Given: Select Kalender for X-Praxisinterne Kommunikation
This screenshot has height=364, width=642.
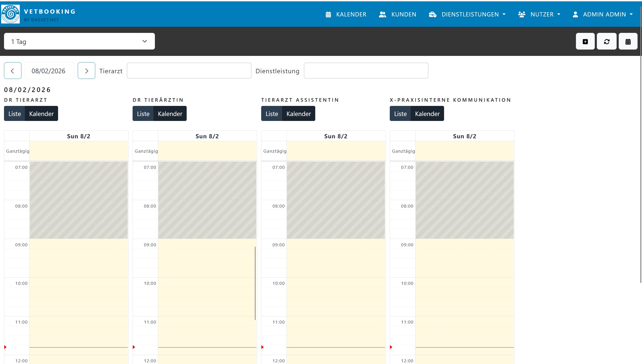Looking at the screenshot, I should coord(427,114).
